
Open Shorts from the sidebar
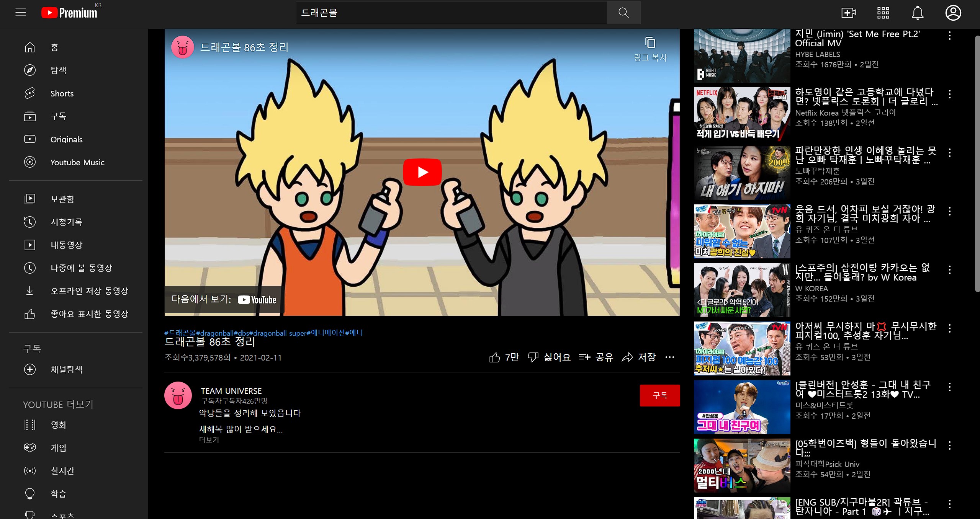62,93
